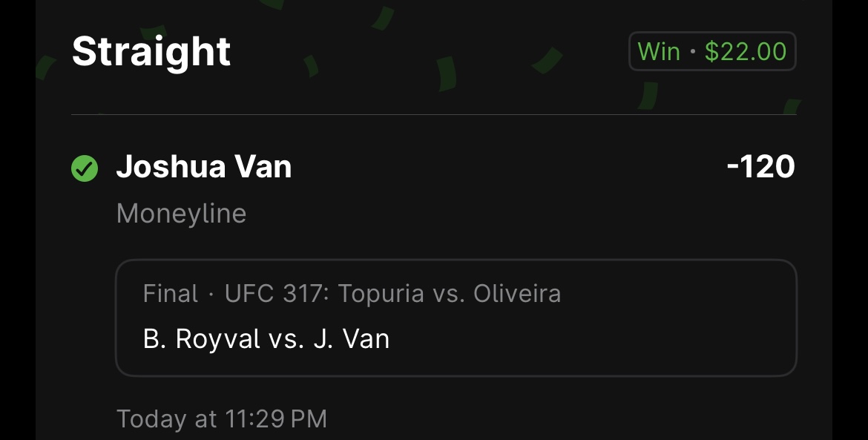The width and height of the screenshot is (868, 440).
Task: Click Oliveira in the event title
Action: (x=517, y=293)
